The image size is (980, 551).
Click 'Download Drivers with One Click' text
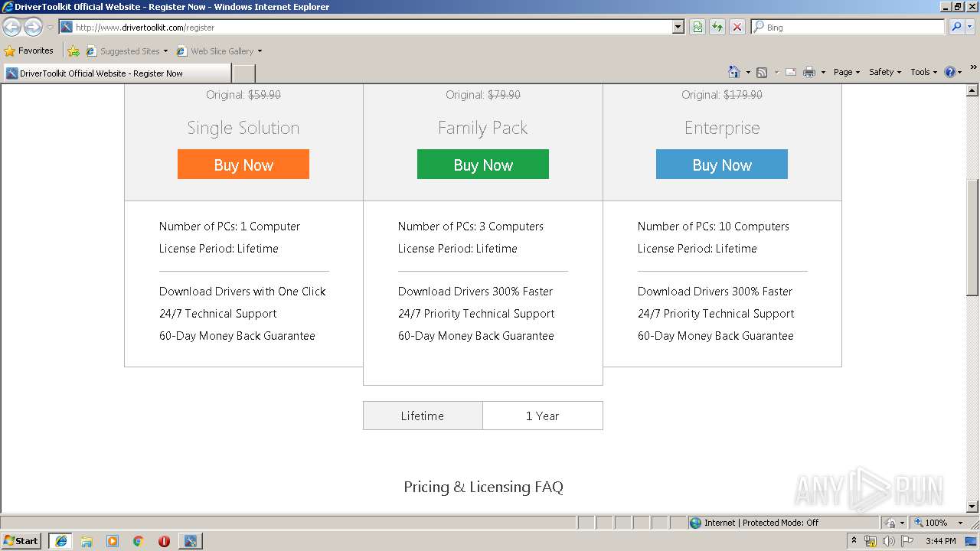pyautogui.click(x=243, y=292)
